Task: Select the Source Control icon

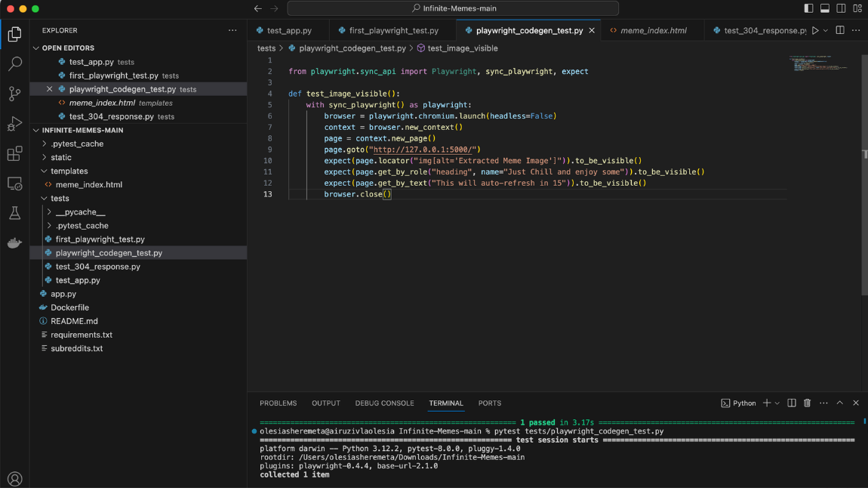Action: tap(14, 94)
